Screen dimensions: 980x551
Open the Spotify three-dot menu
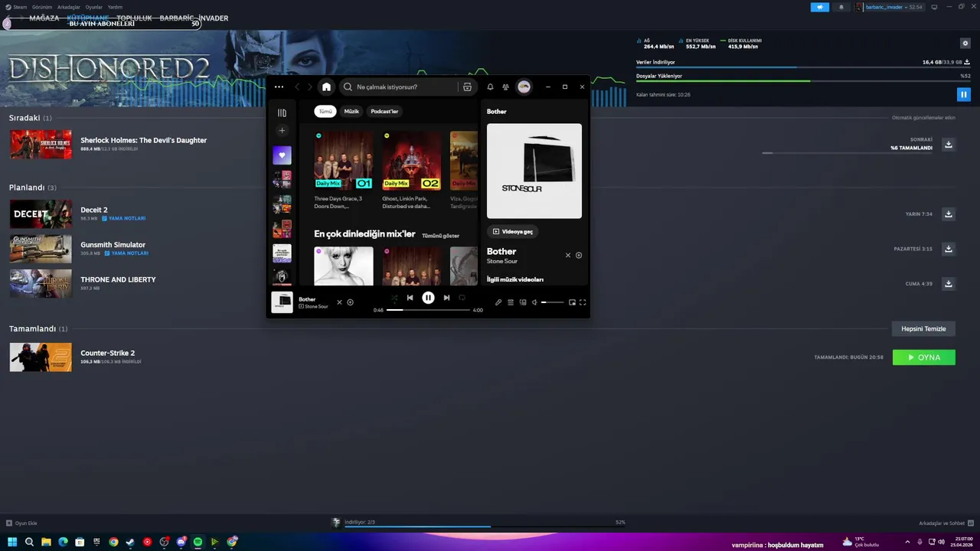click(x=279, y=87)
